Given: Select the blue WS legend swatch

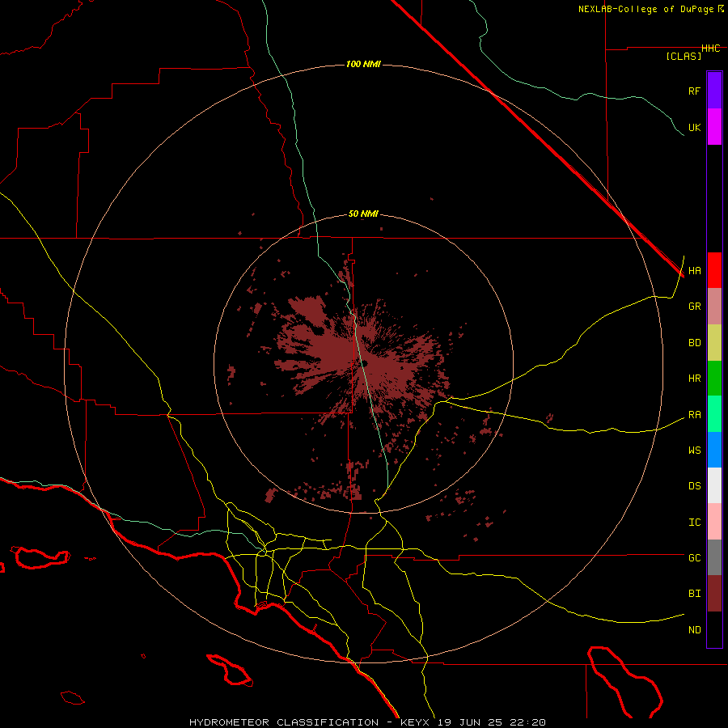Looking at the screenshot, I should click(x=714, y=450).
